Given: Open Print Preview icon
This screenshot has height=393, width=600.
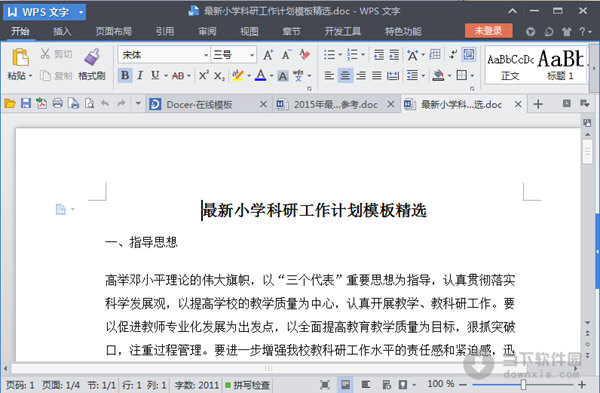Looking at the screenshot, I should [x=90, y=103].
